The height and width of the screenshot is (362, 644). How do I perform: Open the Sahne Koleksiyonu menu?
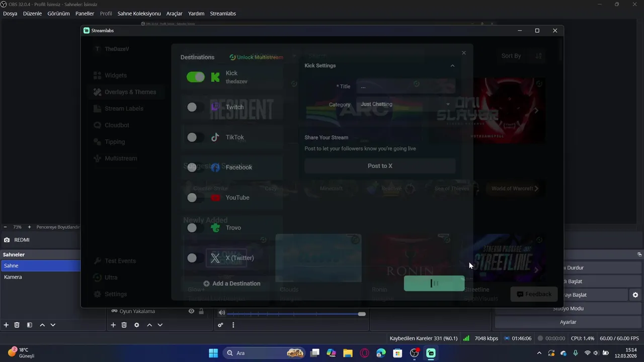(x=139, y=14)
